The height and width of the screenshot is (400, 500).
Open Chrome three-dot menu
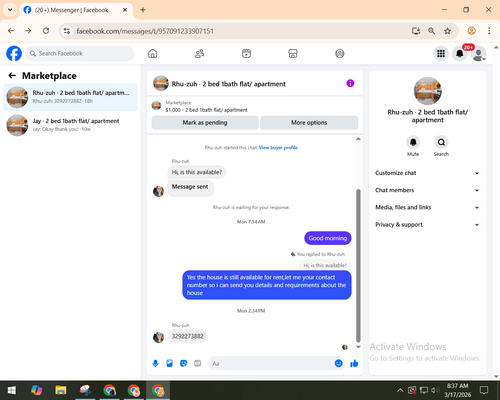(489, 31)
